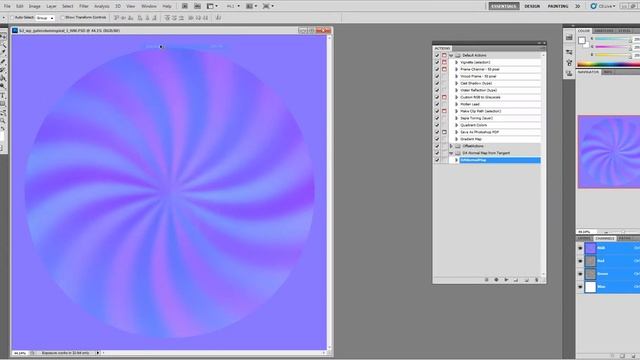This screenshot has height=360, width=640.
Task: Select the highlighted action in Actions panel
Action: 500,160
